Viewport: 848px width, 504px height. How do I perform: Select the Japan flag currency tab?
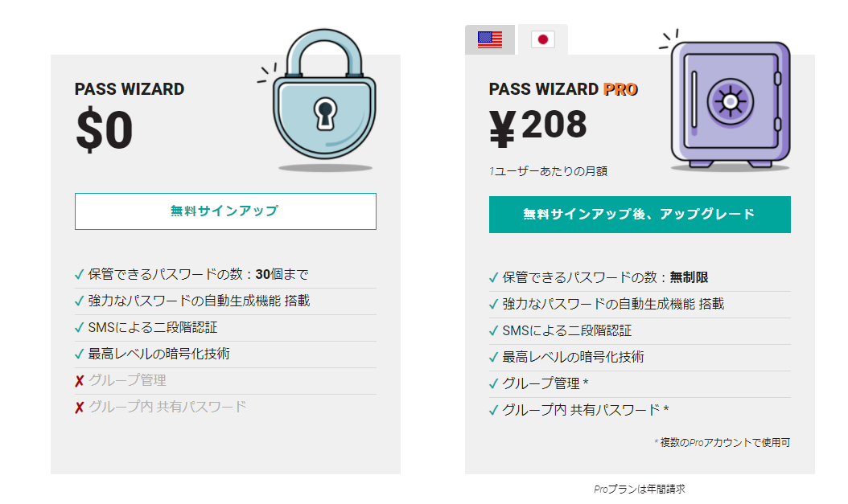pyautogui.click(x=543, y=39)
